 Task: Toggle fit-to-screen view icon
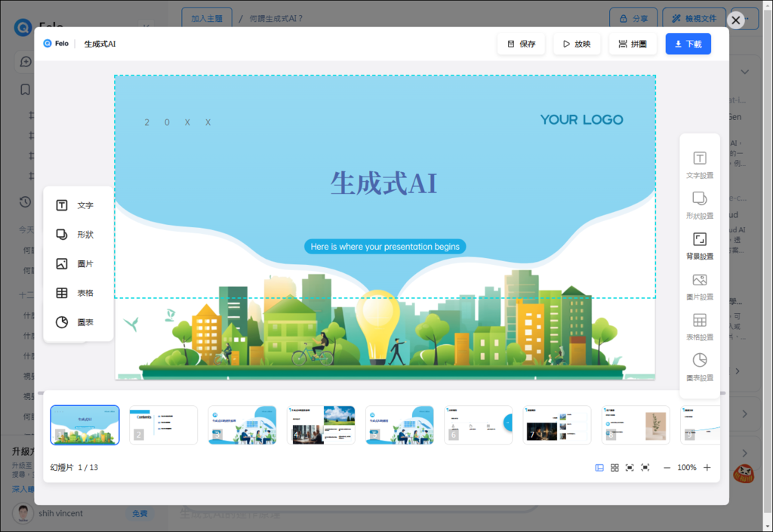coord(630,467)
